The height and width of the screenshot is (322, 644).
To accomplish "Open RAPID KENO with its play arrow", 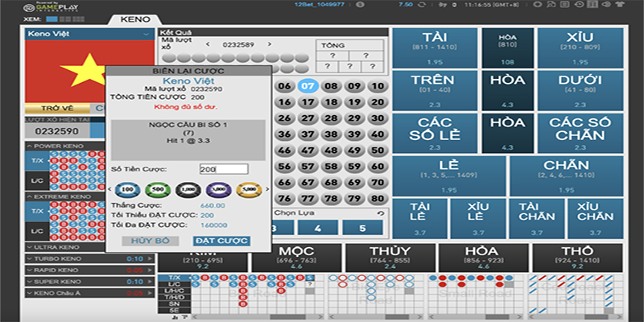I will 150,270.
